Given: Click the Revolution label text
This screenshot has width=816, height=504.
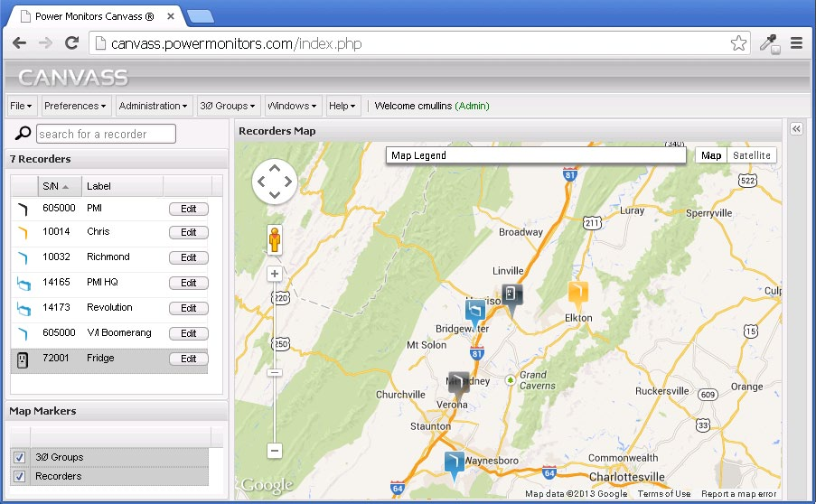Looking at the screenshot, I should [109, 307].
